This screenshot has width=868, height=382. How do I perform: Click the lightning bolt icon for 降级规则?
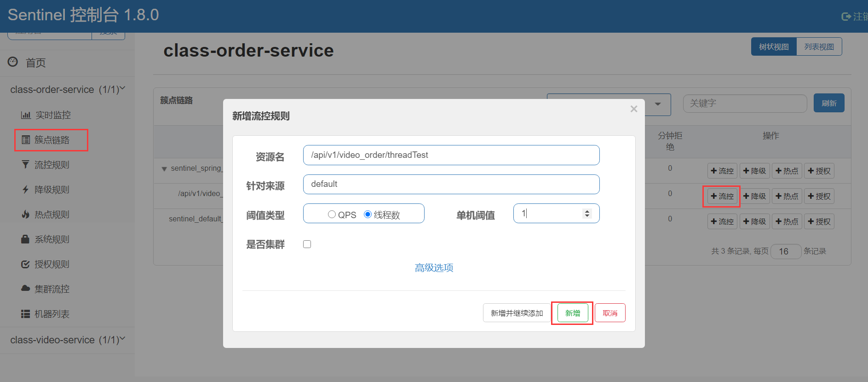point(26,189)
